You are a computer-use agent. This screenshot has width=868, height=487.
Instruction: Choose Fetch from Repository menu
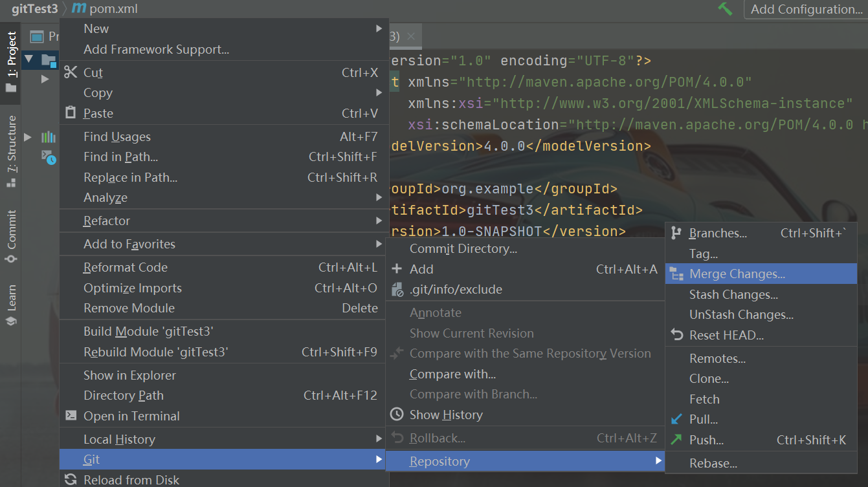(x=761, y=399)
